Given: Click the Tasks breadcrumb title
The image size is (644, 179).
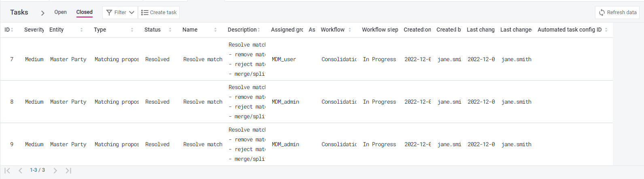Looking at the screenshot, I should (x=19, y=12).
